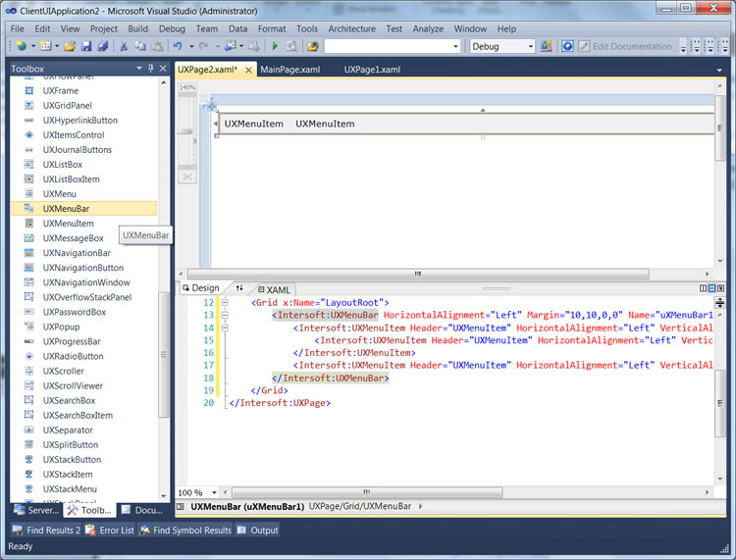736x560 pixels.
Task: Switch to the UXPage1.xaml tab
Action: (x=372, y=70)
